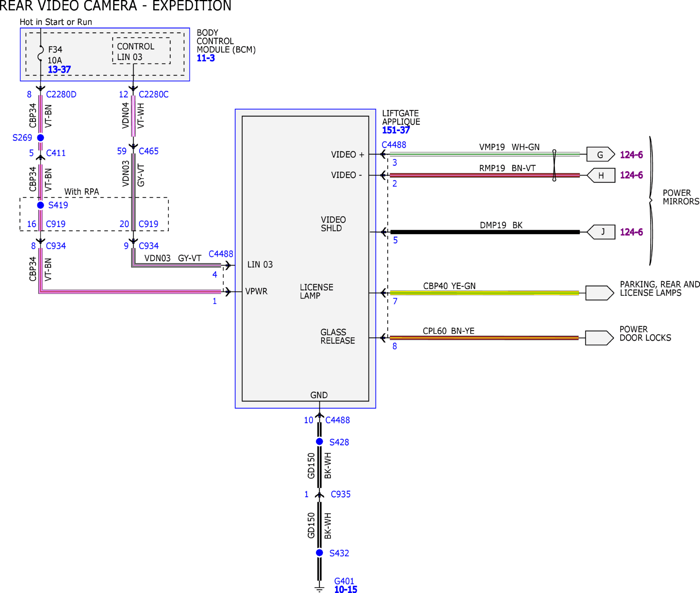Click the VDN04 wire label
The image size is (700, 593).
click(125, 116)
